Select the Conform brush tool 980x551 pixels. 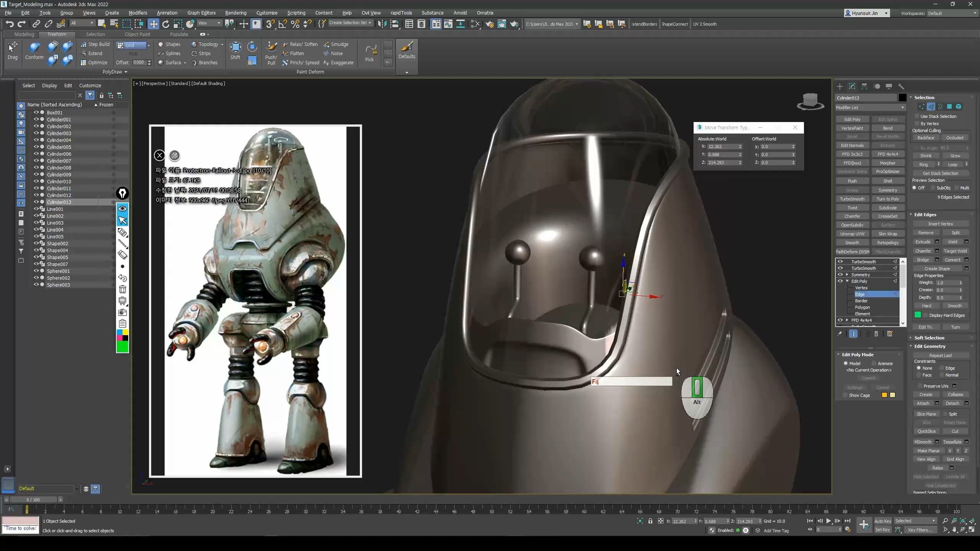34,51
